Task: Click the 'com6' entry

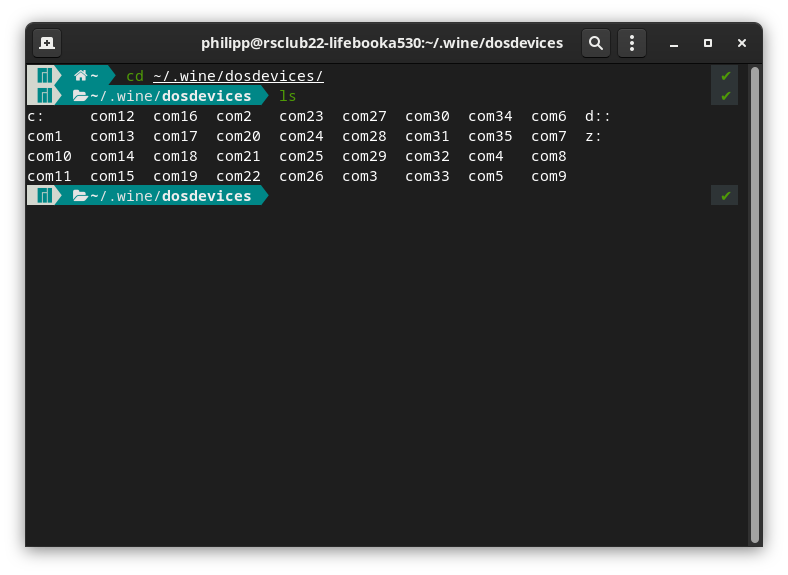Action: coord(549,117)
